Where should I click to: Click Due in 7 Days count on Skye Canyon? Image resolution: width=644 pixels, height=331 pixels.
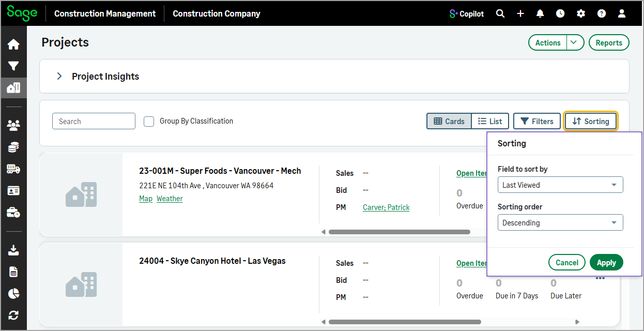499,283
